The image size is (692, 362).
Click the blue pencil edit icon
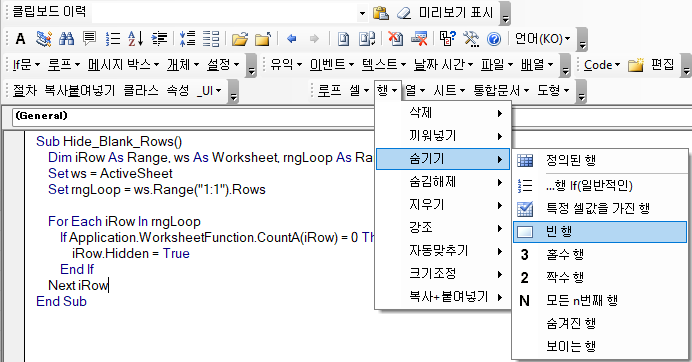(x=43, y=39)
